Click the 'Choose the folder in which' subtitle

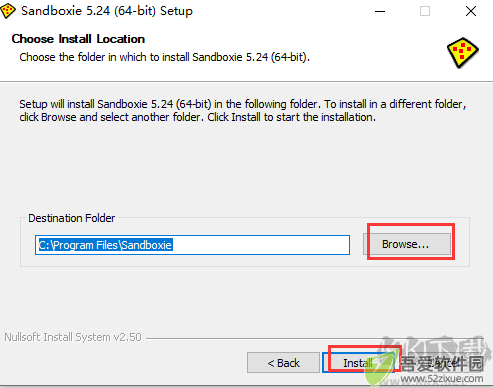(x=165, y=57)
